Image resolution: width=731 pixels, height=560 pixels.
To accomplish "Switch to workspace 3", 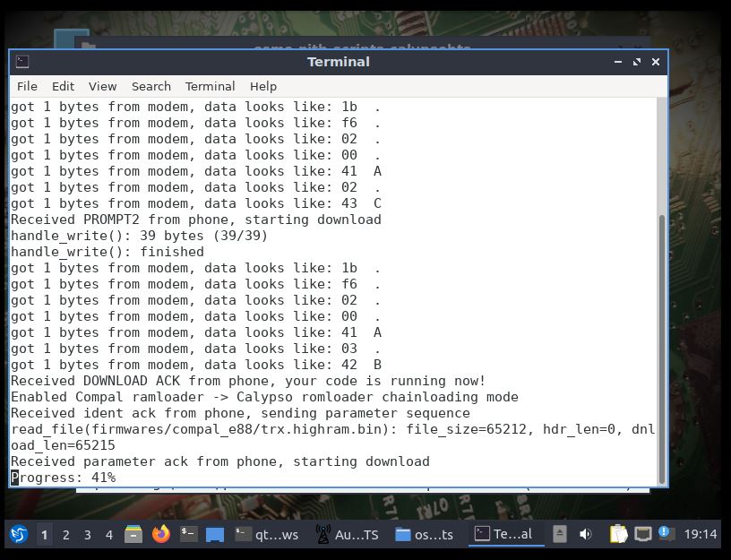I will 87,535.
